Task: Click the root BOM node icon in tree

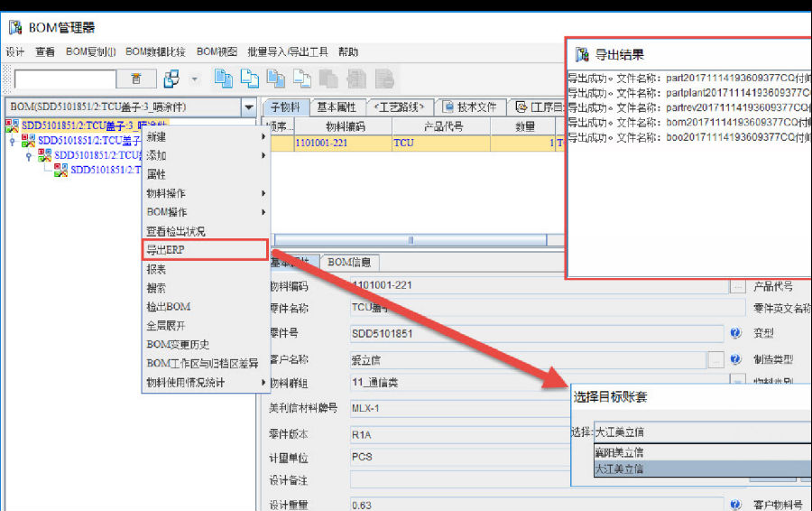Action: pyautogui.click(x=14, y=125)
